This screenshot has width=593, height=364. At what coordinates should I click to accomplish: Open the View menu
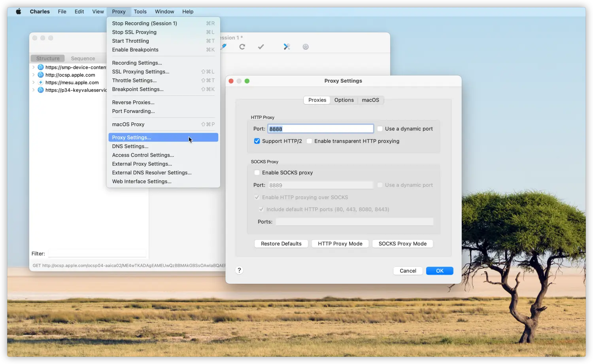(98, 11)
